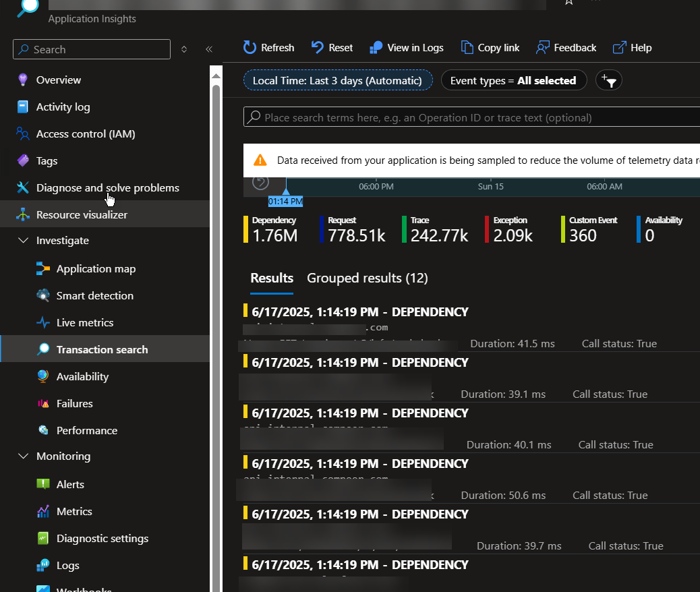Open the Event types filter
This screenshot has width=700, height=592.
click(513, 80)
